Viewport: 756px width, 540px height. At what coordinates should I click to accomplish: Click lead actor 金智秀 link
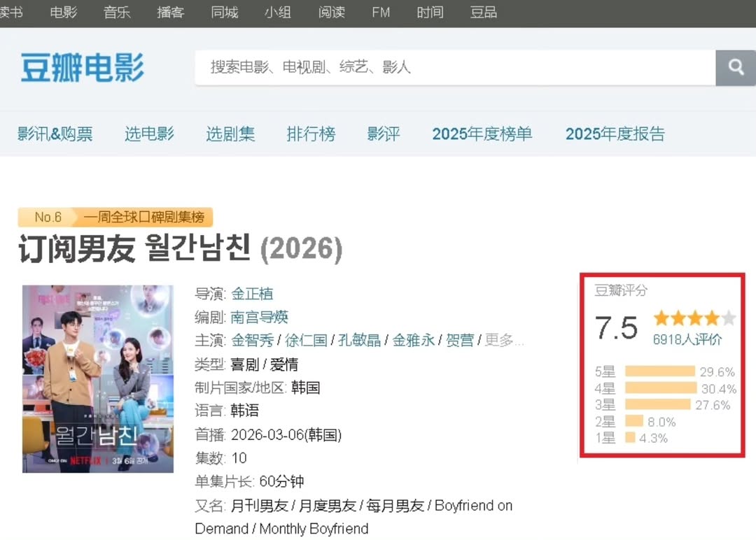(x=252, y=340)
